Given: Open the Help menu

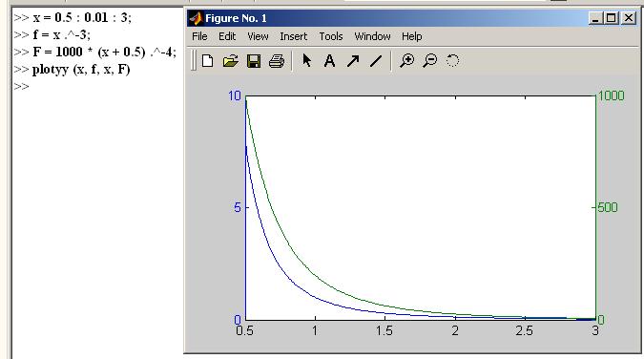Looking at the screenshot, I should click(411, 36).
